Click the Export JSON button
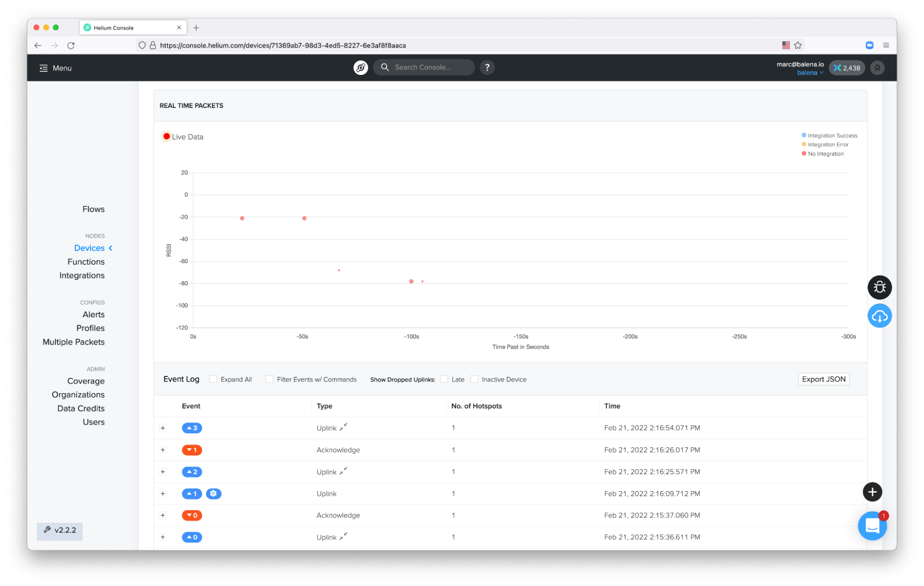This screenshot has width=924, height=586. (x=824, y=379)
